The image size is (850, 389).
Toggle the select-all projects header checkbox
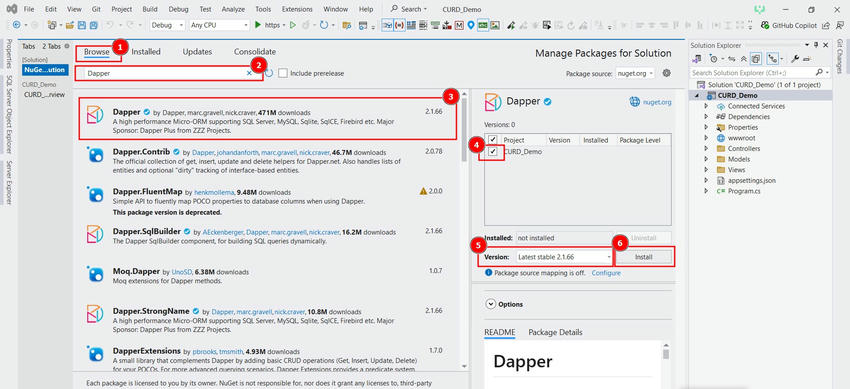(492, 140)
